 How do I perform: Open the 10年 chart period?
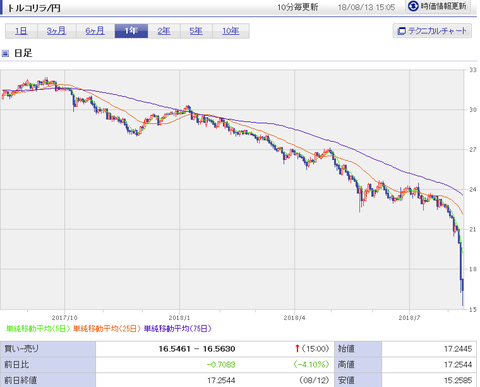231,31
